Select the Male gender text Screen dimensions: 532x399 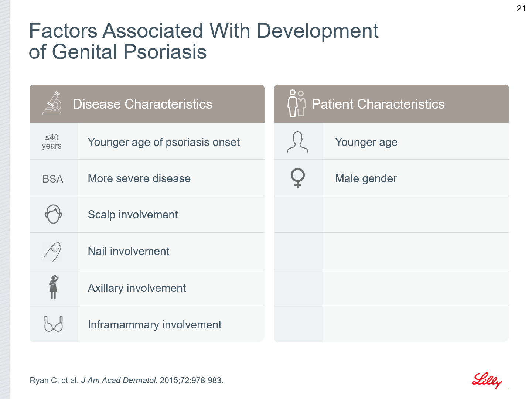tap(366, 178)
